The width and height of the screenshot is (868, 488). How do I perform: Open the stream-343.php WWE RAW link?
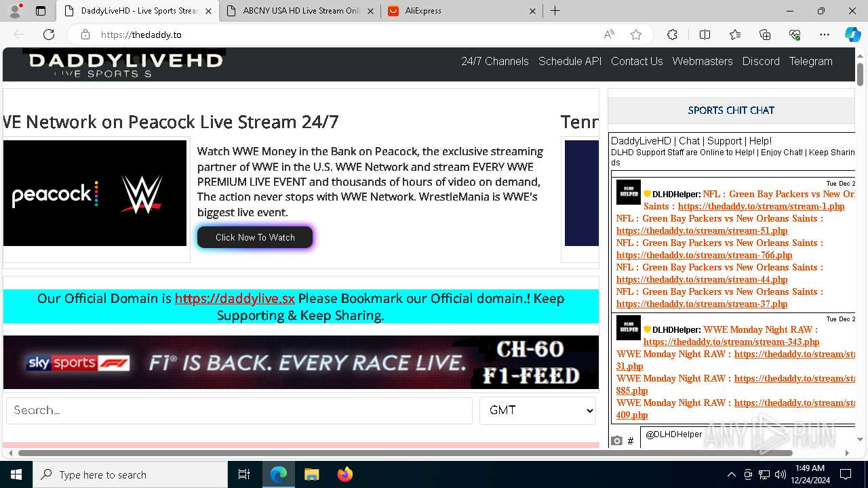(x=731, y=342)
